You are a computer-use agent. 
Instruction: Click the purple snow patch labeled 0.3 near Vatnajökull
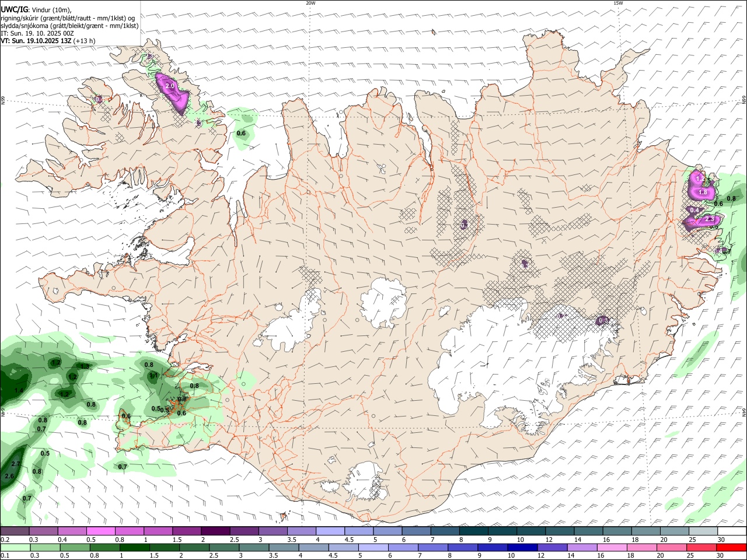point(603,320)
